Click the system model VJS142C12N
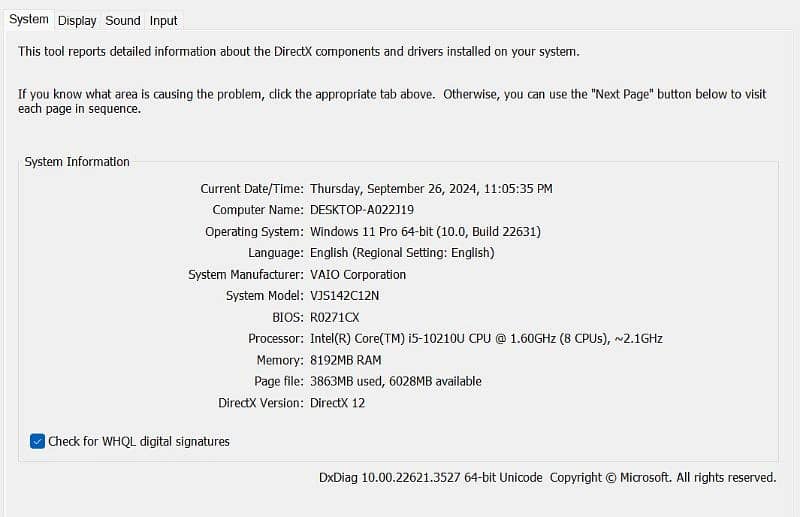The height and width of the screenshot is (517, 800). coord(344,296)
